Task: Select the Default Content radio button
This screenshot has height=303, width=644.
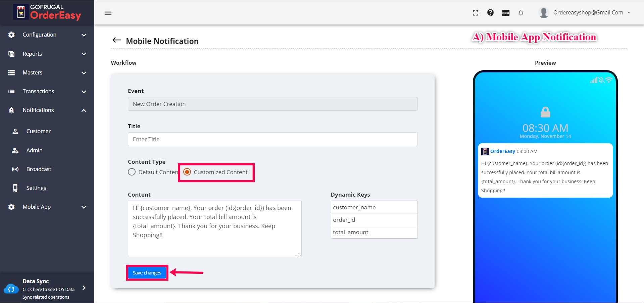Action: coord(132,172)
